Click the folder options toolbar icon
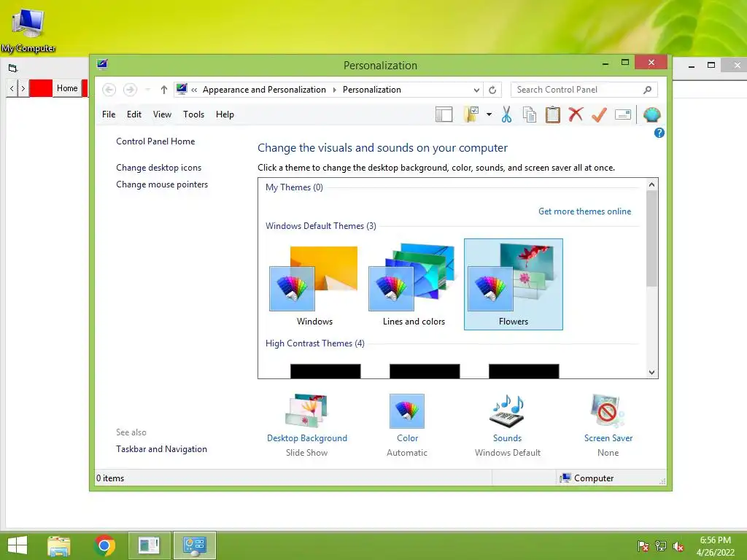The width and height of the screenshot is (747, 560). click(471, 114)
